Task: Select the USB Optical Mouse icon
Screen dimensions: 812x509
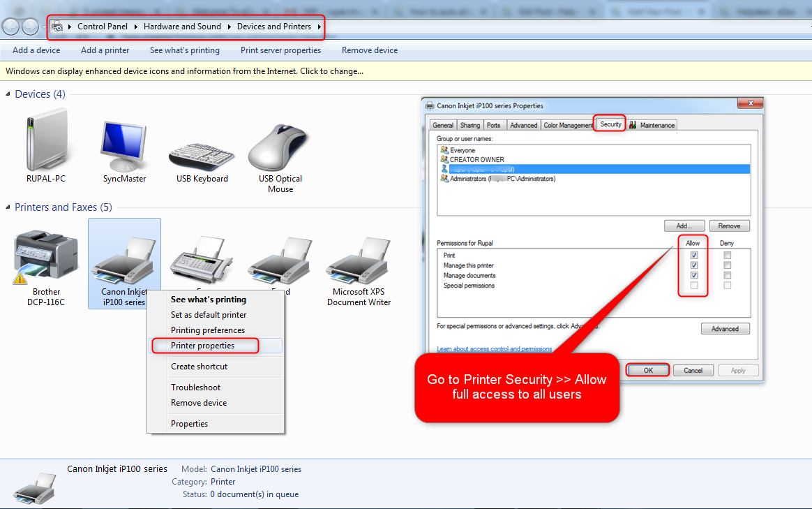Action: 280,148
